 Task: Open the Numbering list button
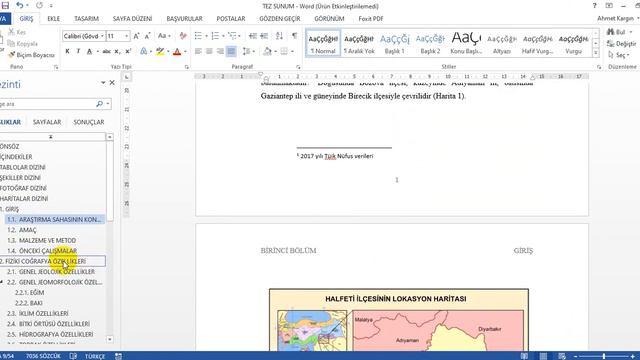pyautogui.click(x=217, y=36)
